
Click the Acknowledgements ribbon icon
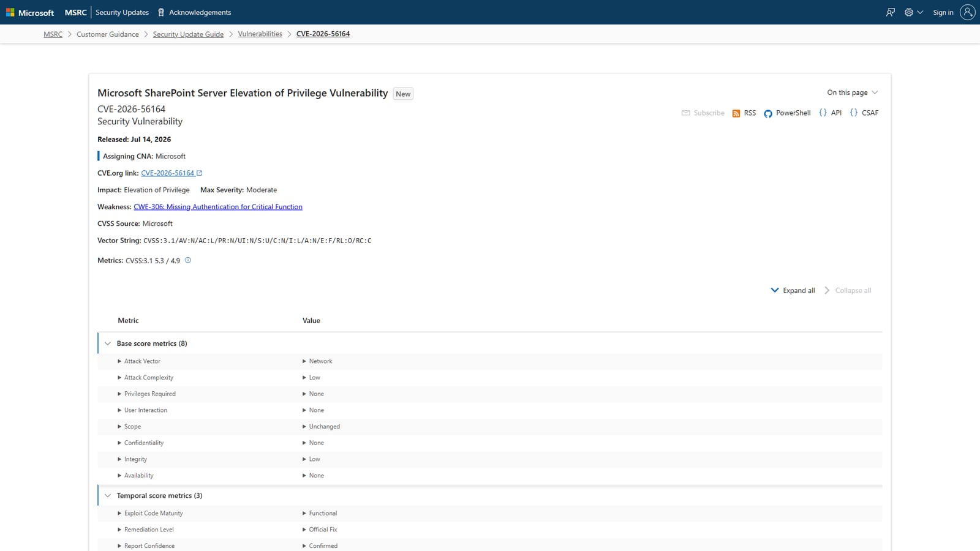pyautogui.click(x=161, y=12)
